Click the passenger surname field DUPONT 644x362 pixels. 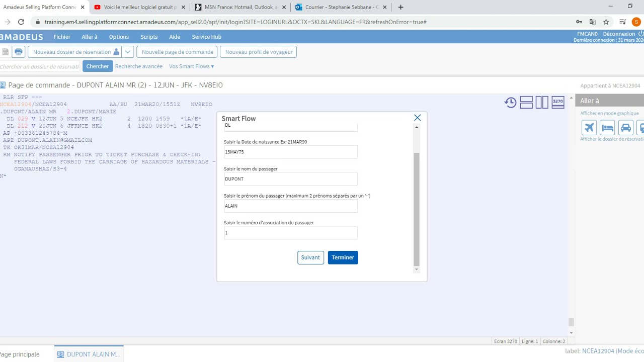291,179
